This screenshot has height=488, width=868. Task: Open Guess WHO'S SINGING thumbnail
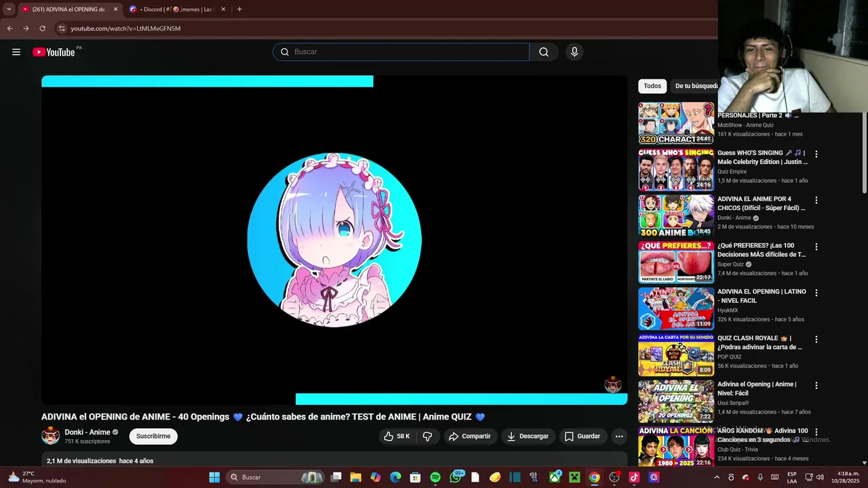coord(676,169)
